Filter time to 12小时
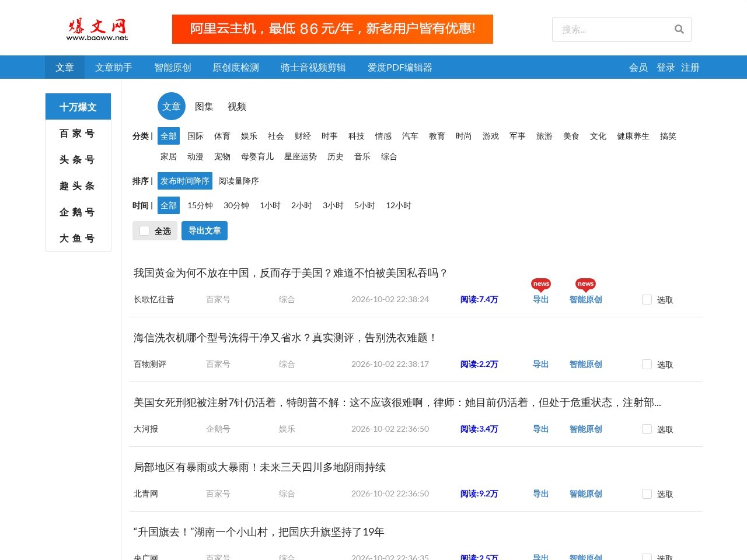This screenshot has height=560, width=747. (x=399, y=205)
